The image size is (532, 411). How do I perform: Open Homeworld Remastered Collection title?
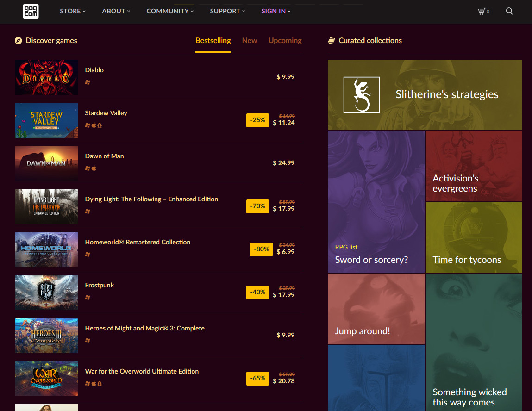tap(138, 242)
